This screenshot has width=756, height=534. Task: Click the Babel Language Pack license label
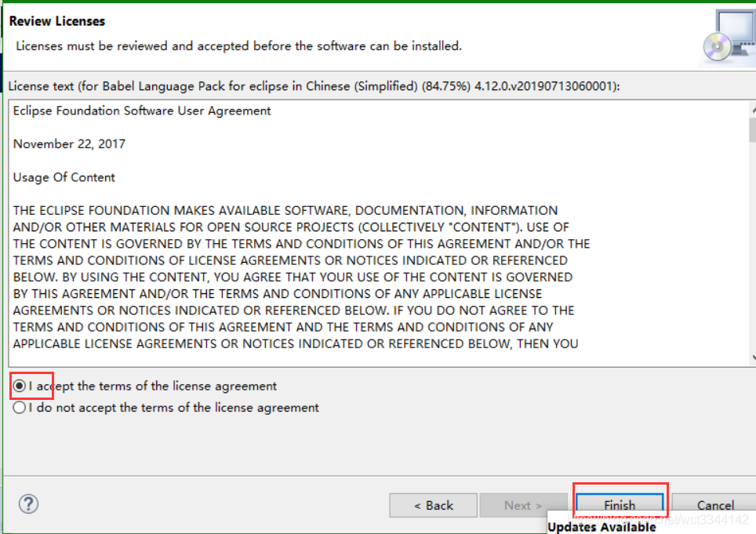point(314,86)
